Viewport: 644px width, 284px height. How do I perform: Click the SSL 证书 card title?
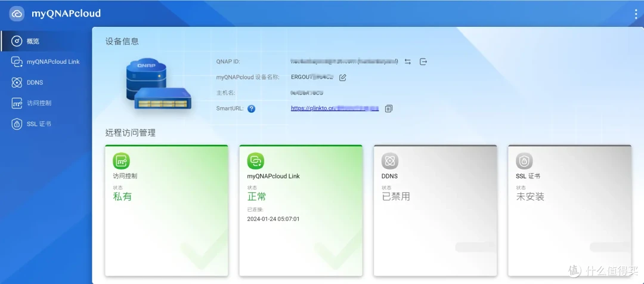click(x=528, y=177)
